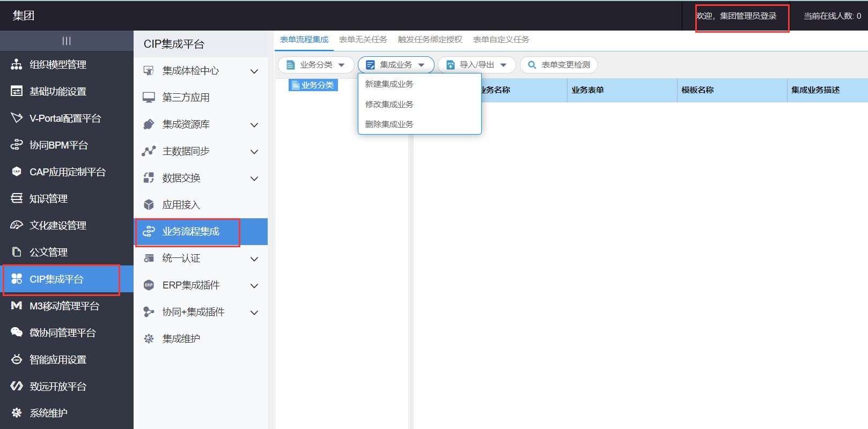
Task: Expand the 主数据同步 chevron
Action: pyautogui.click(x=254, y=152)
